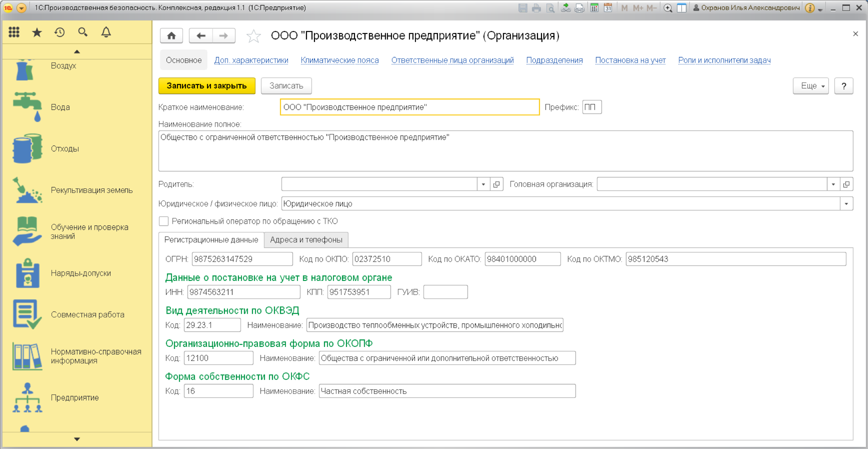Click the Код по ОКПО field
Image resolution: width=868 pixels, height=449 pixels.
coord(387,259)
